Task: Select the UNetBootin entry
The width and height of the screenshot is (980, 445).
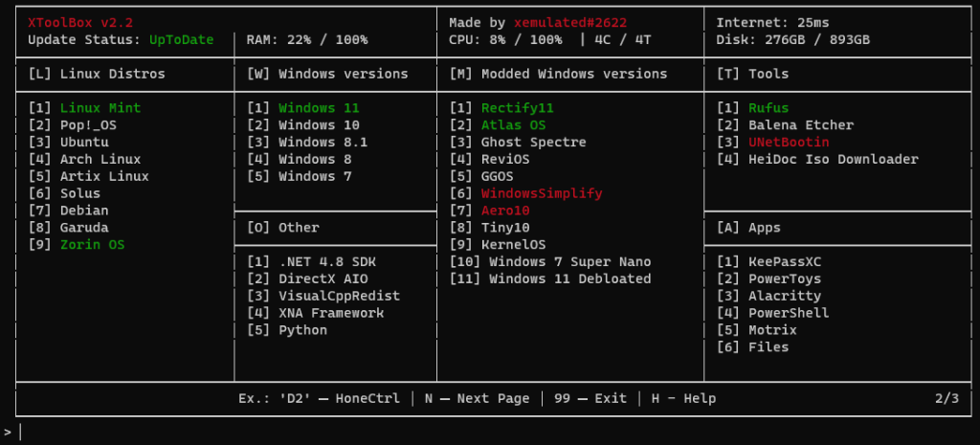Action: 772,142
